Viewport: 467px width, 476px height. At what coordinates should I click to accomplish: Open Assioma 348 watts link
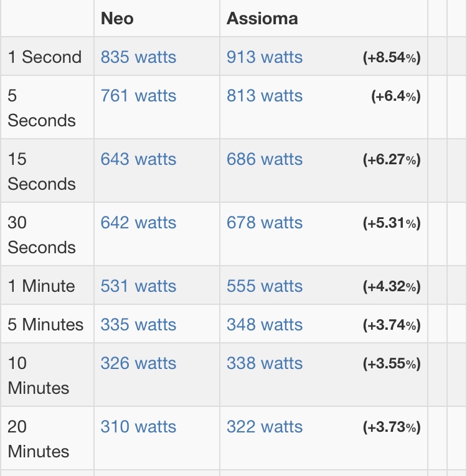265,325
